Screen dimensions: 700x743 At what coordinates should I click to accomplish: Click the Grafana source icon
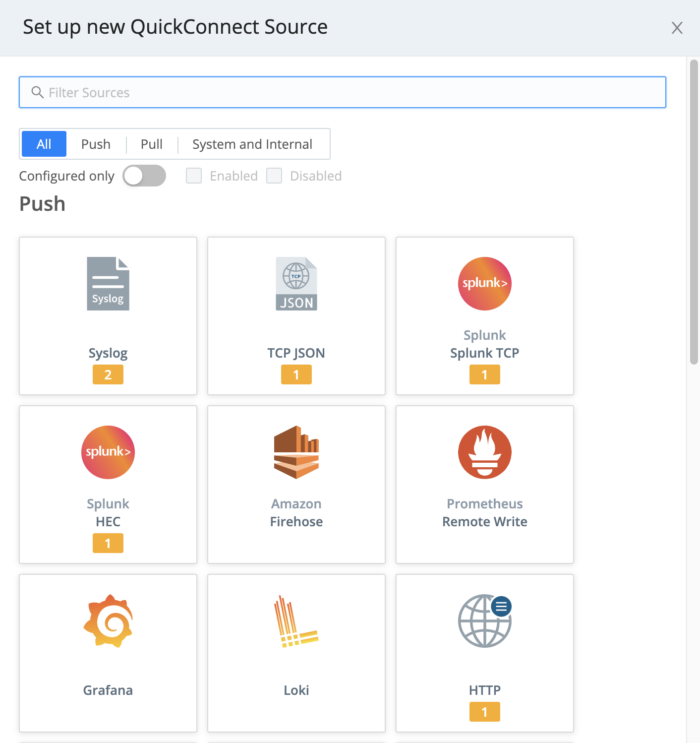[108, 620]
